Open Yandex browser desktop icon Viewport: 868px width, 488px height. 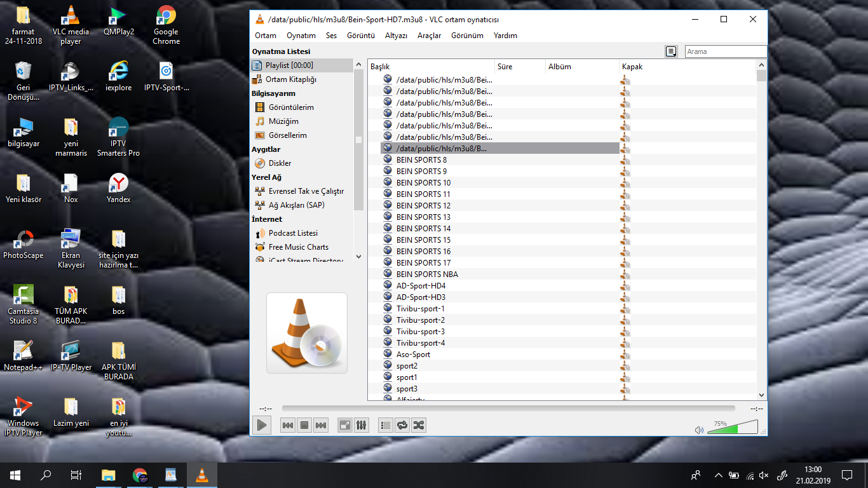[118, 188]
